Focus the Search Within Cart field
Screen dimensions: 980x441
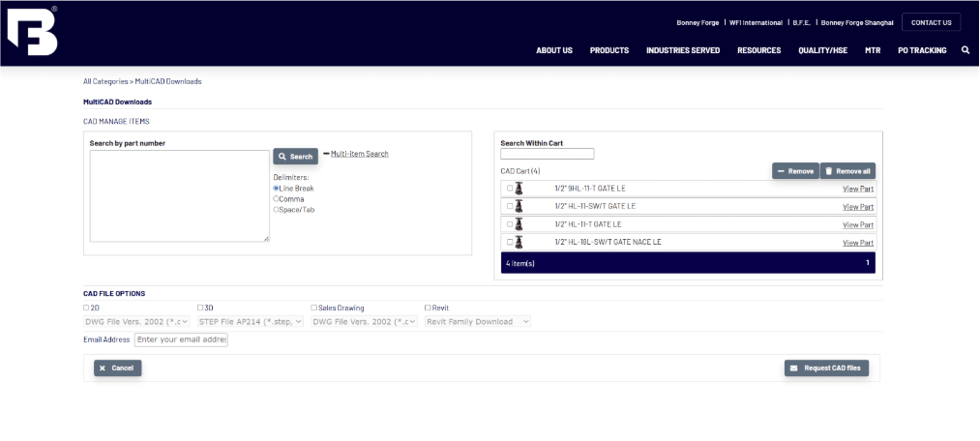click(548, 154)
